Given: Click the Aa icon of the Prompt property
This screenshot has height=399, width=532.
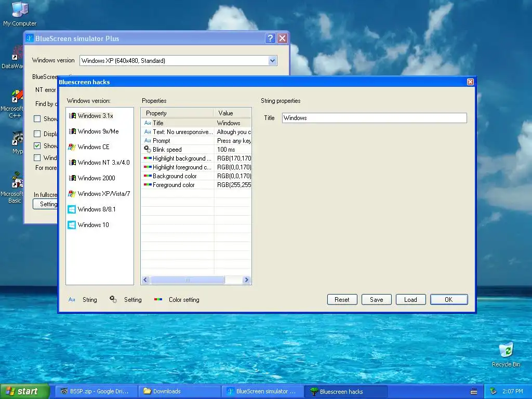Looking at the screenshot, I should (148, 141).
